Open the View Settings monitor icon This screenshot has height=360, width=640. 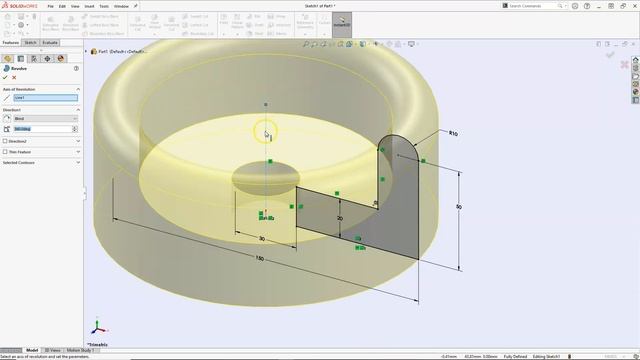click(411, 44)
